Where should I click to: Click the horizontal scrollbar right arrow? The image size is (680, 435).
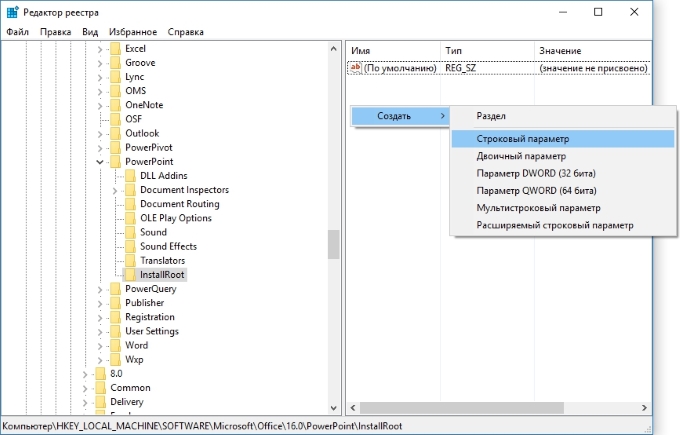tap(644, 408)
